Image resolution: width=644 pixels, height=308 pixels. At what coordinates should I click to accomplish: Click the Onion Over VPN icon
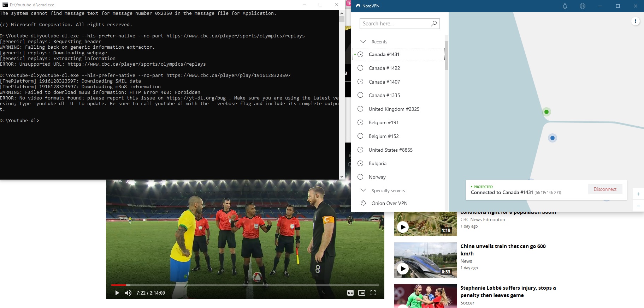pos(363,203)
